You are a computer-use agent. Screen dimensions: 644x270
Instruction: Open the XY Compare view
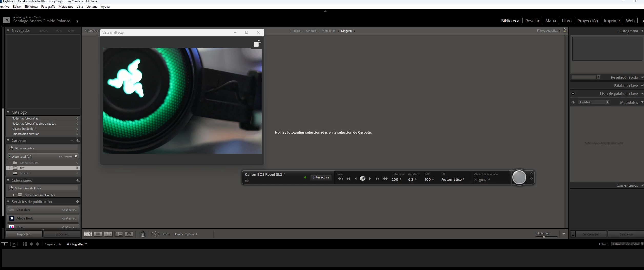click(x=108, y=234)
